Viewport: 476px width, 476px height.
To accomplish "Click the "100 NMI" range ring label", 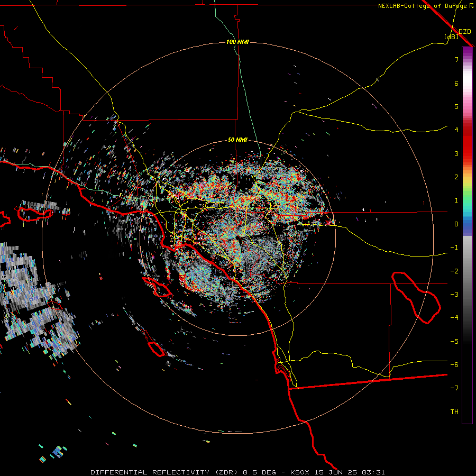I will [x=237, y=42].
